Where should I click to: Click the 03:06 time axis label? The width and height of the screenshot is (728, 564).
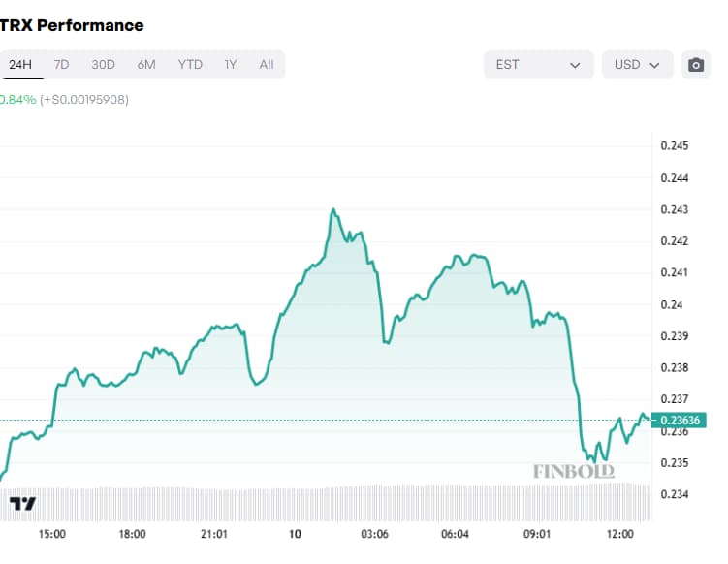pyautogui.click(x=374, y=535)
